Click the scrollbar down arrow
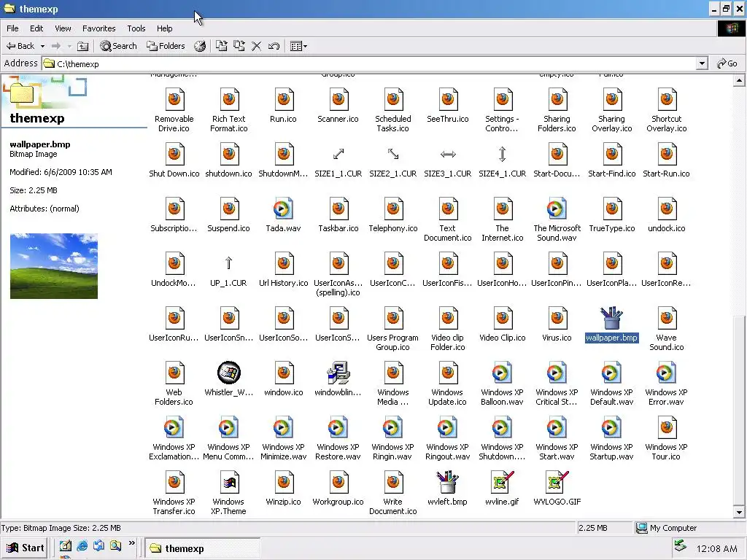Viewport: 747px width, 560px height. pyautogui.click(x=739, y=513)
